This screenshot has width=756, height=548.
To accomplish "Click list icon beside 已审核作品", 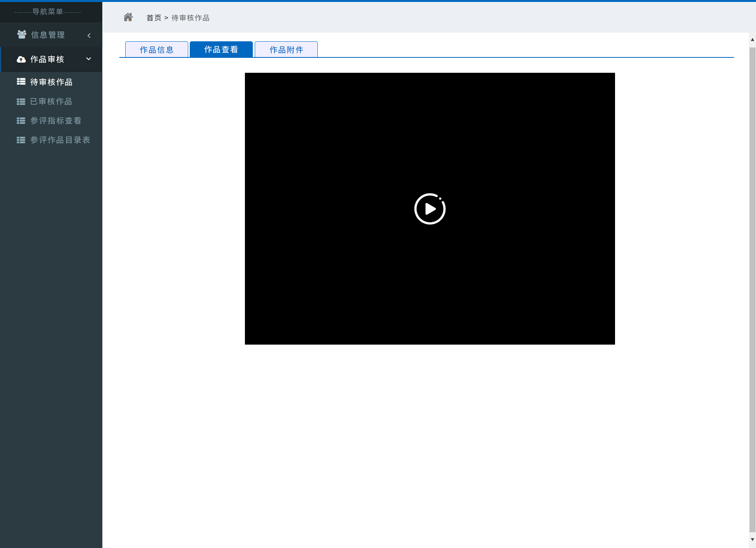I will [21, 101].
